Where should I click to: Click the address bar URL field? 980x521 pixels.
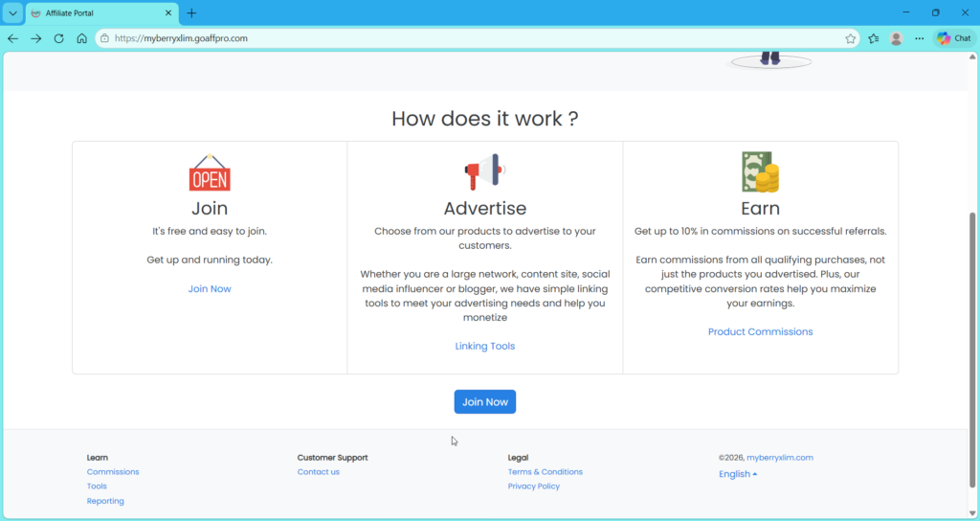(x=469, y=38)
